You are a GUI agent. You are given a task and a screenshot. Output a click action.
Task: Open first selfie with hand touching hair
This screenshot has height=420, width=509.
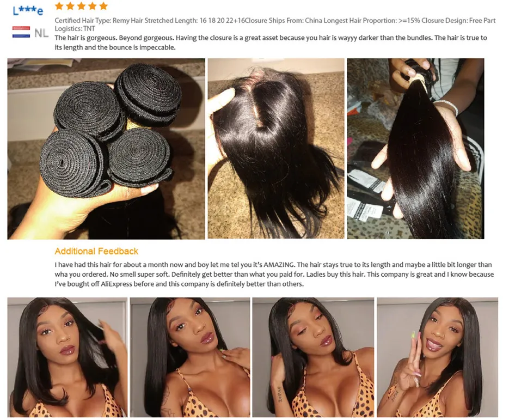coord(68,357)
